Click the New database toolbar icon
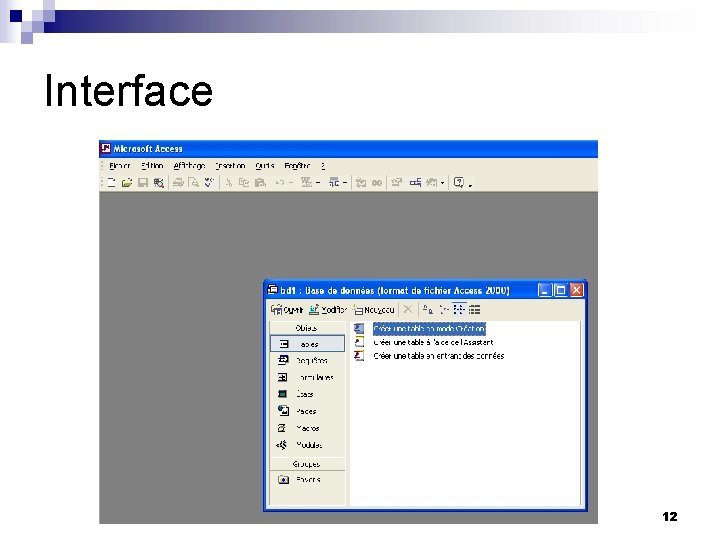Viewport: 720px width, 540px height. 112,183
